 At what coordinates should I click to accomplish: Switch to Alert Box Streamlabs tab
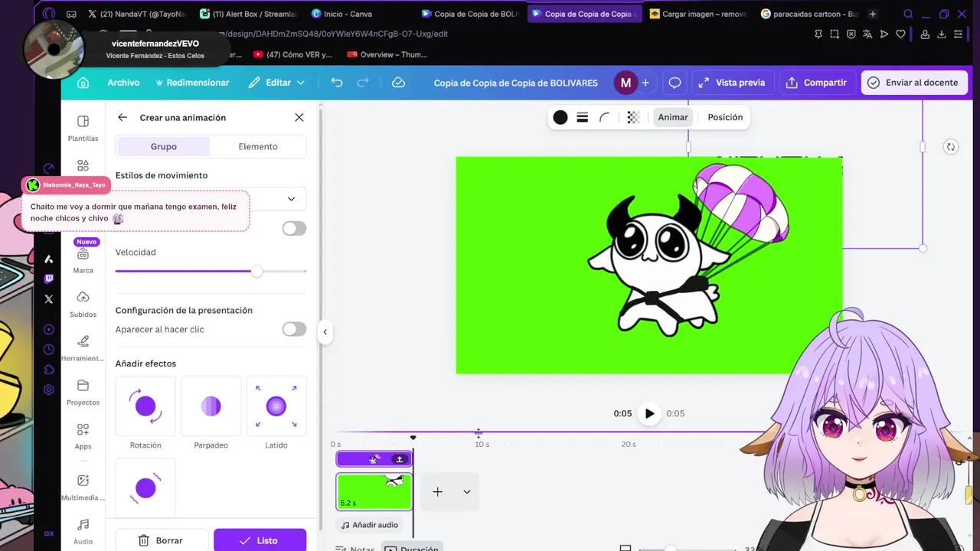click(x=247, y=14)
